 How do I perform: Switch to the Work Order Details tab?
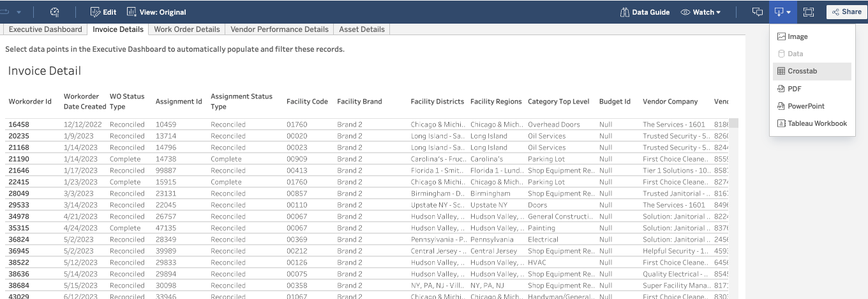[x=187, y=29]
